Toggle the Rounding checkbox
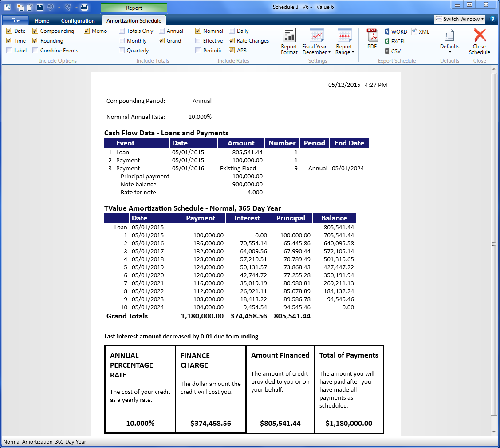The width and height of the screenshot is (500, 448). pos(35,40)
